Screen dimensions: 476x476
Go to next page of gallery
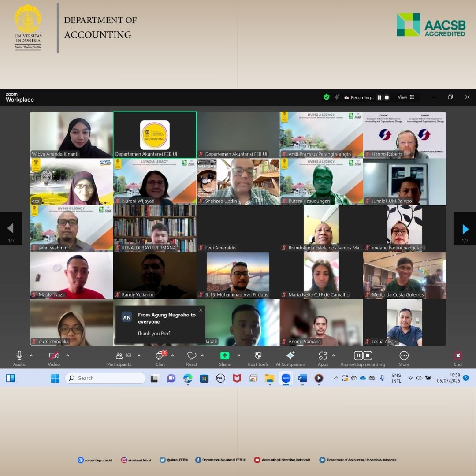(465, 229)
